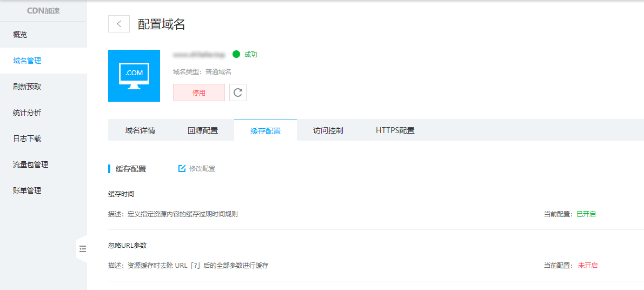The height and width of the screenshot is (290, 644).
Task: Click the 修改配置 edit pencil icon
Action: 182,168
